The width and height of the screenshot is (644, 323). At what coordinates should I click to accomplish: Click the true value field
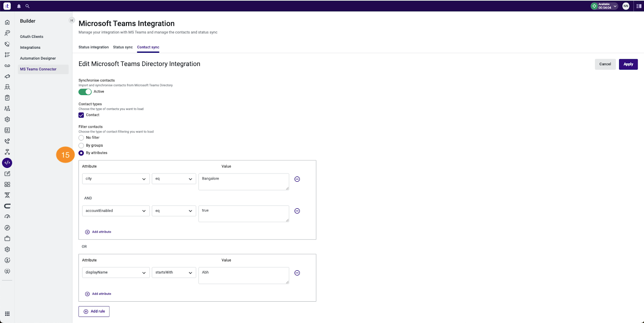pos(244,214)
